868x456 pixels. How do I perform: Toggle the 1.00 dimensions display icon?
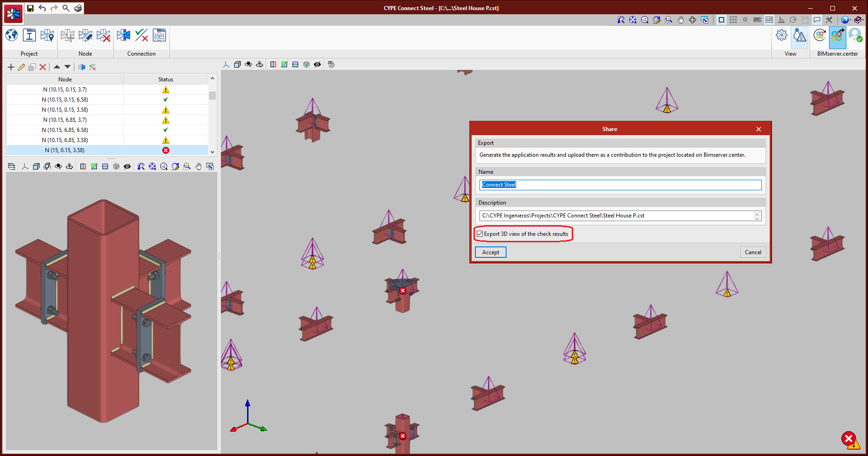coord(769,20)
